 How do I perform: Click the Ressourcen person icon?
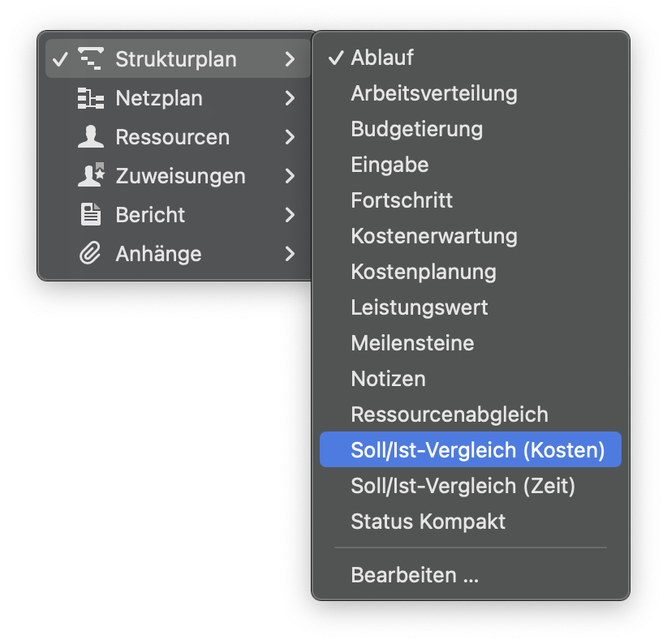tap(92, 137)
